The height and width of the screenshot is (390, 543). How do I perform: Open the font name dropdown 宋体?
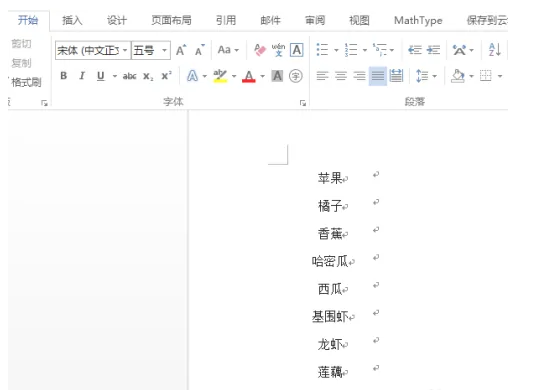pos(93,51)
